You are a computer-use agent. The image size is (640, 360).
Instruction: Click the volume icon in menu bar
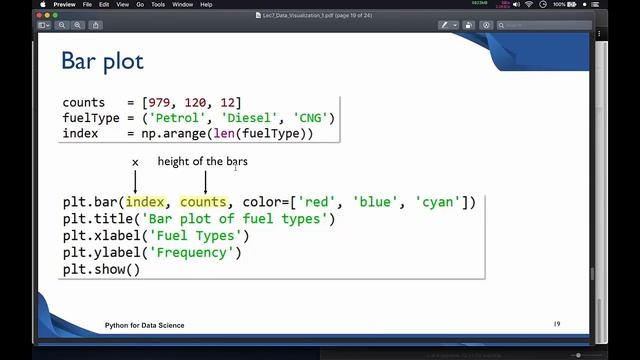click(516, 4)
